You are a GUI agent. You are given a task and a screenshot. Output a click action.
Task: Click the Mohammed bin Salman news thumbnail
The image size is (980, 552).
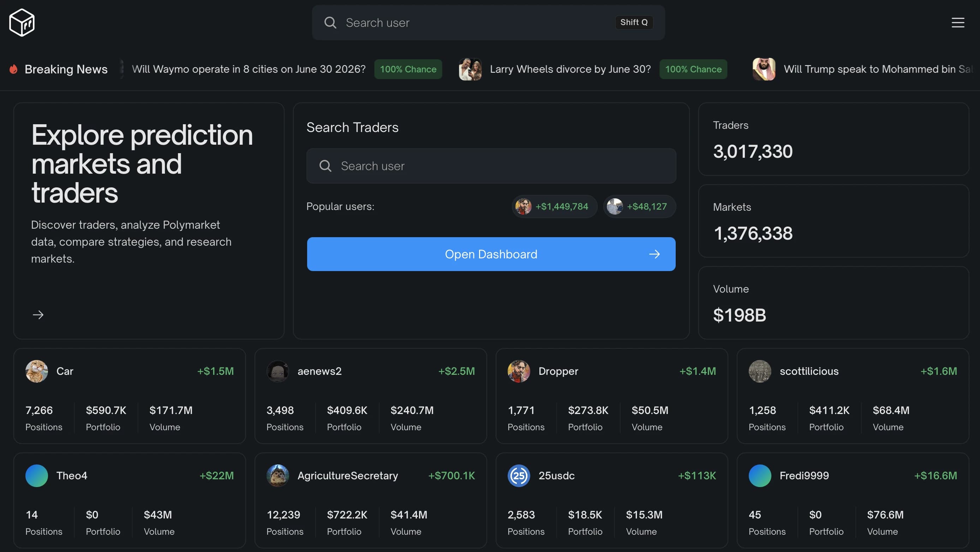pyautogui.click(x=764, y=69)
